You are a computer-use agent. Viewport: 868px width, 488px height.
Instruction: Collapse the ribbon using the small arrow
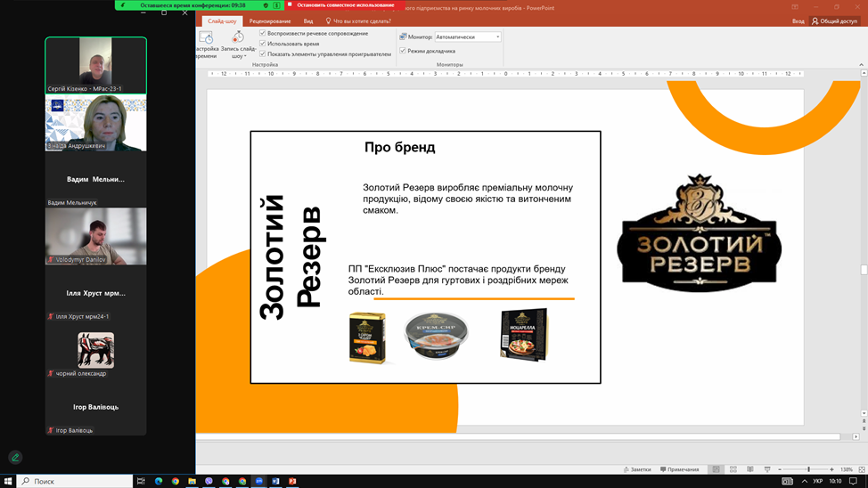(x=862, y=65)
